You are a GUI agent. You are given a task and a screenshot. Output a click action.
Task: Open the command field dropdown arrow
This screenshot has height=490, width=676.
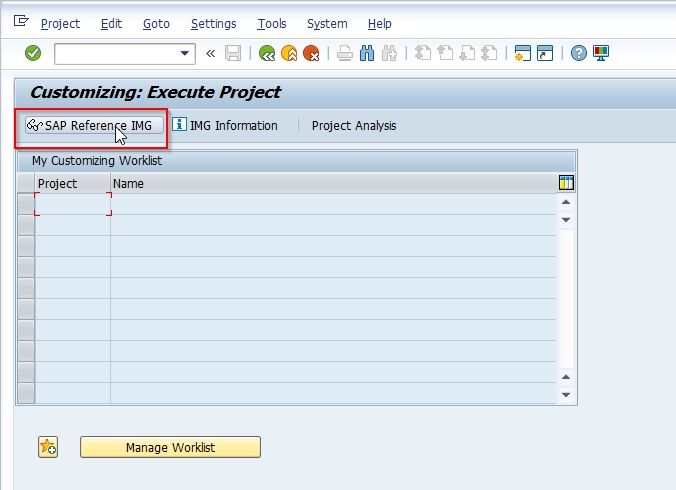tap(185, 53)
